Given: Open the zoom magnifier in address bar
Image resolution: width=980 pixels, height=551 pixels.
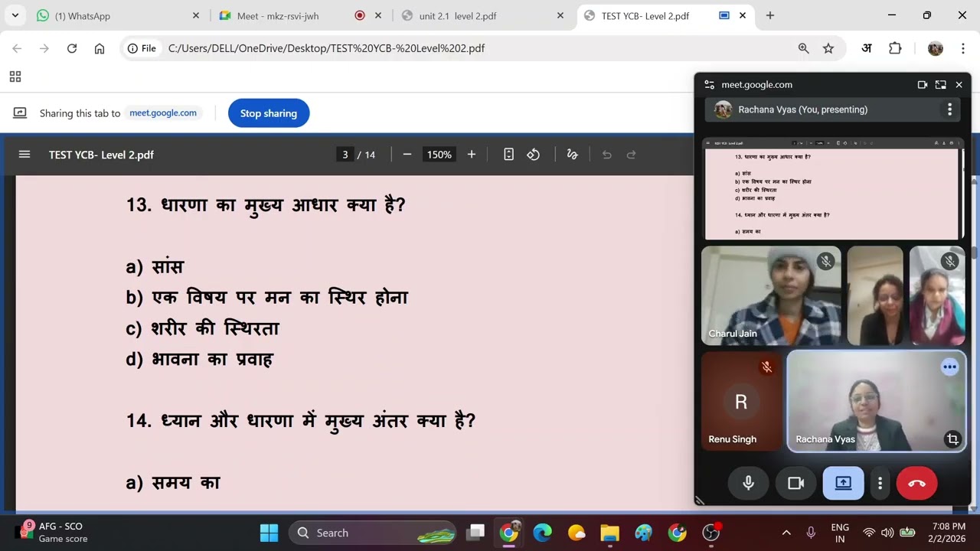Looking at the screenshot, I should (x=804, y=48).
